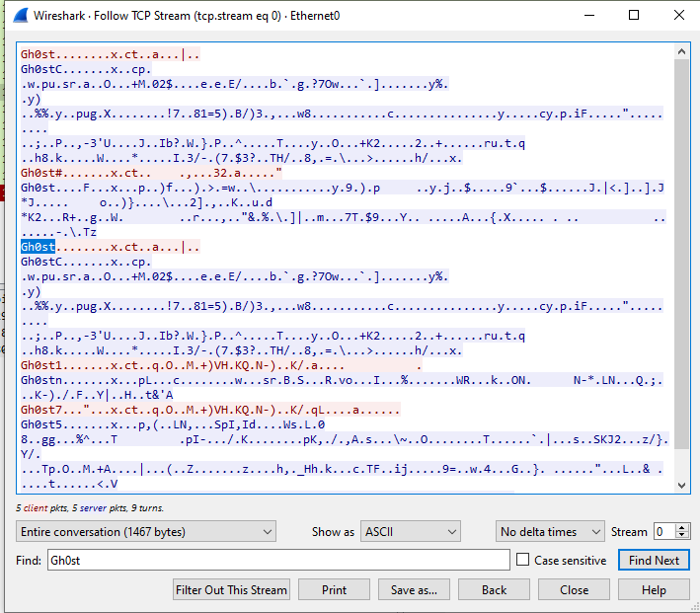700x613 pixels.
Task: Expand the Show as ASCII dropdown
Action: tap(410, 532)
